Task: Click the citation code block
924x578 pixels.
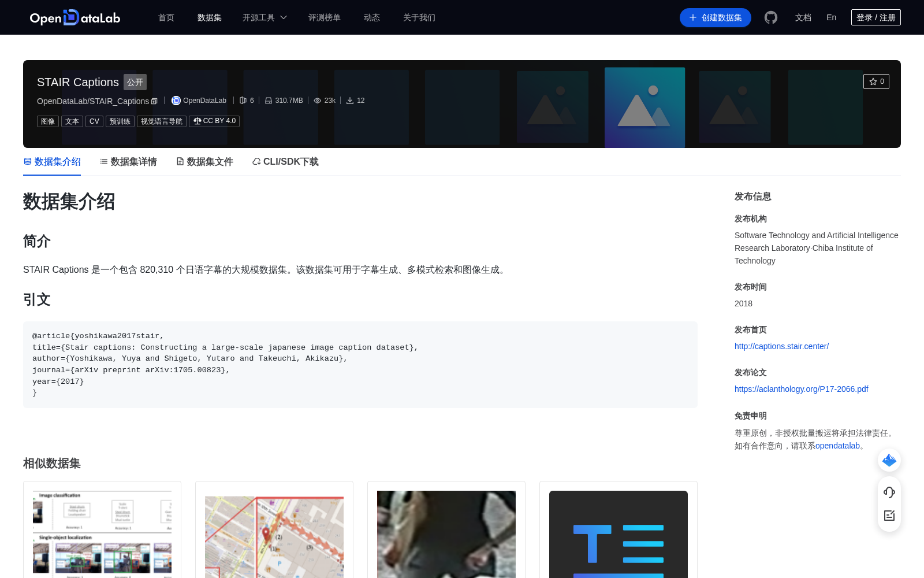Action: 360,365
